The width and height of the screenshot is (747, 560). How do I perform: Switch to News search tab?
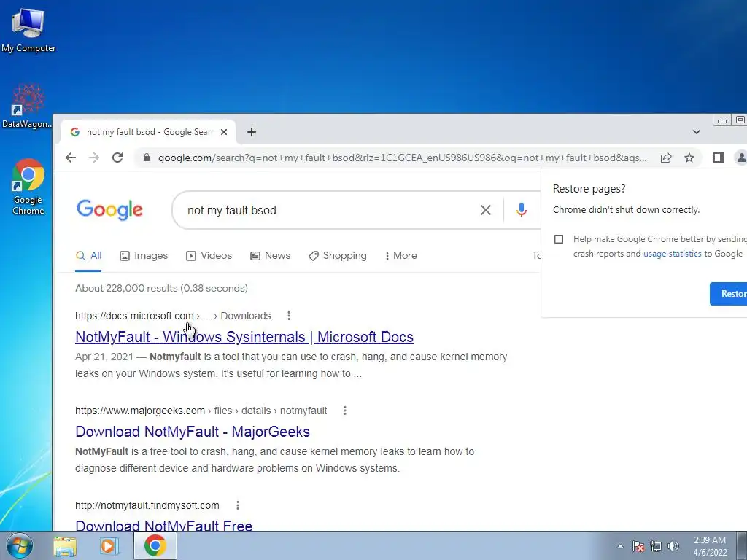(270, 256)
